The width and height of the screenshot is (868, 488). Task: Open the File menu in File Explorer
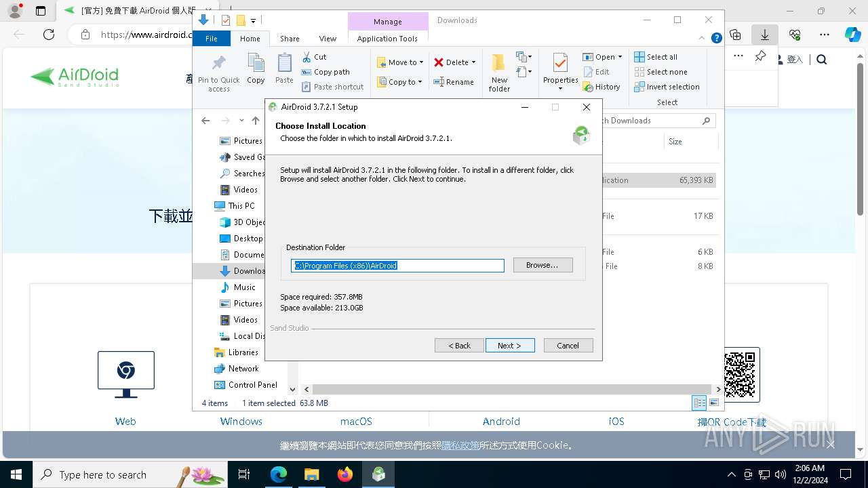point(212,39)
